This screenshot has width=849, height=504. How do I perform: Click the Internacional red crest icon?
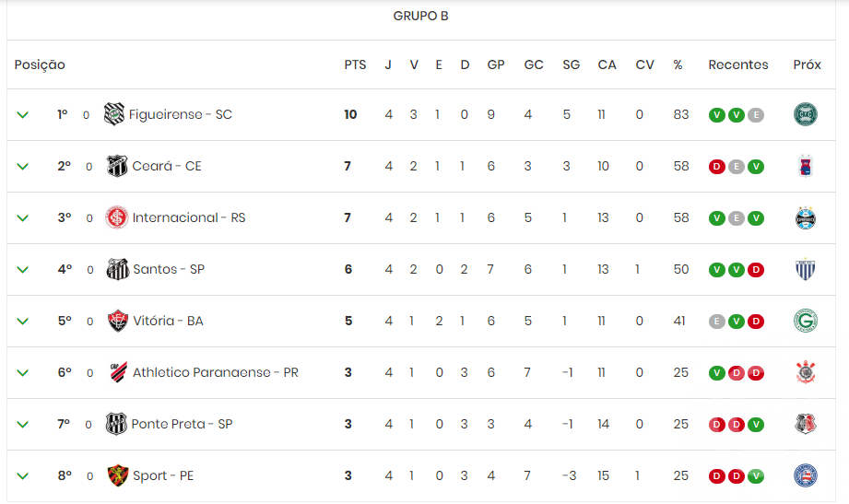point(116,217)
